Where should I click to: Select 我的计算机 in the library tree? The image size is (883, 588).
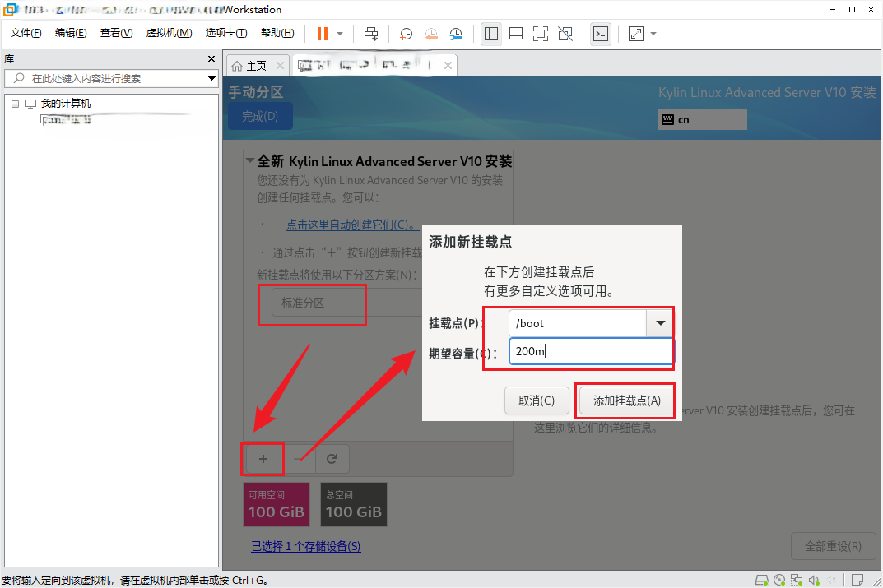65,104
